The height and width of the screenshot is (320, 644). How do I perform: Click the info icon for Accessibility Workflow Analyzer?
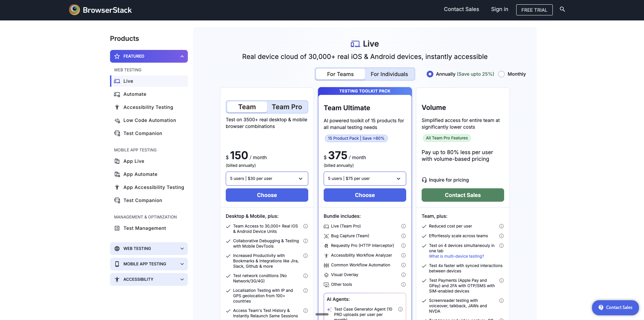coord(404,255)
